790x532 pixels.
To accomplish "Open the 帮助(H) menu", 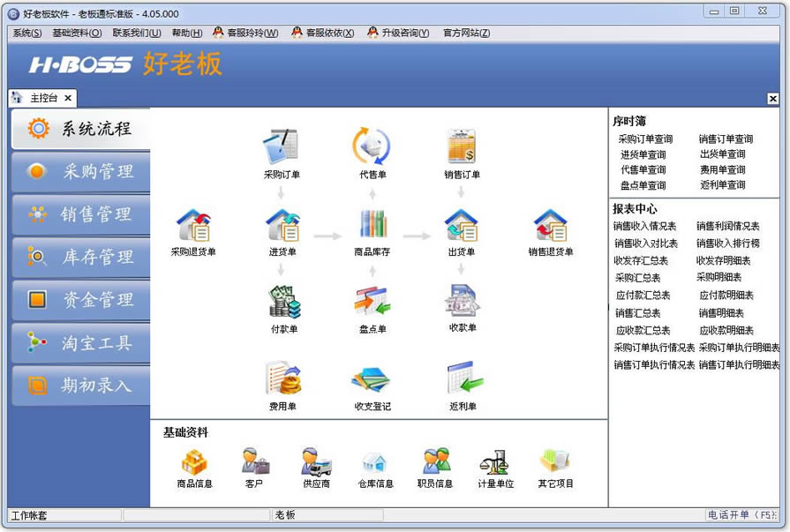I will coord(187,33).
